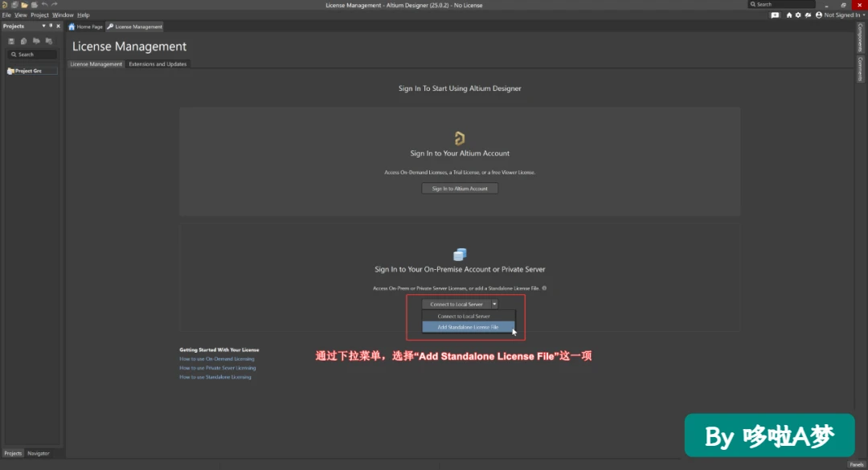
Task: Open the File menu
Action: 6,15
